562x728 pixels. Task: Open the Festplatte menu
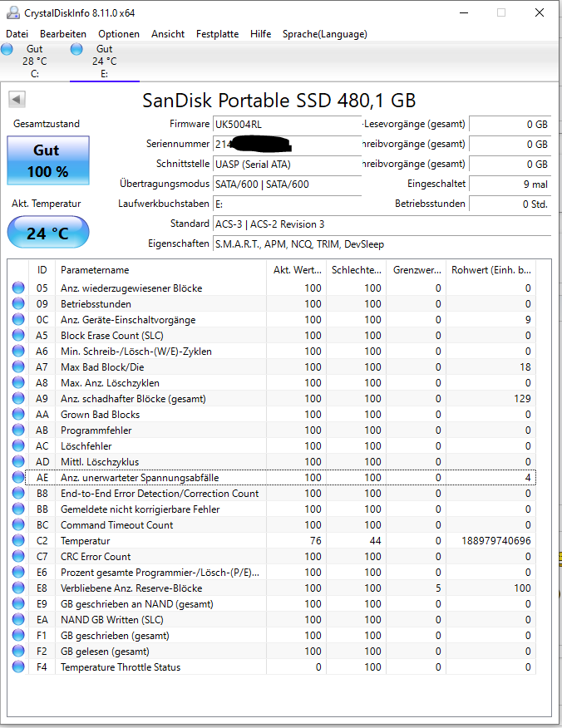pyautogui.click(x=217, y=34)
